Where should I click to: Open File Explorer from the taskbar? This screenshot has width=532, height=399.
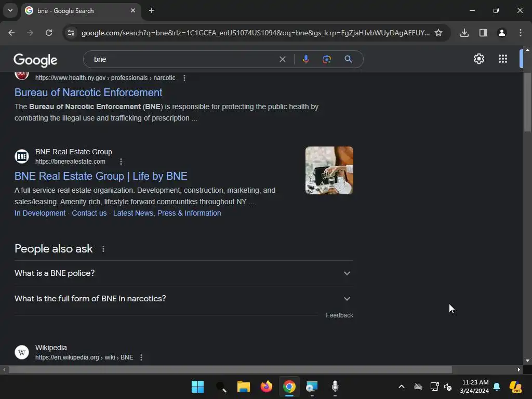[x=243, y=387]
